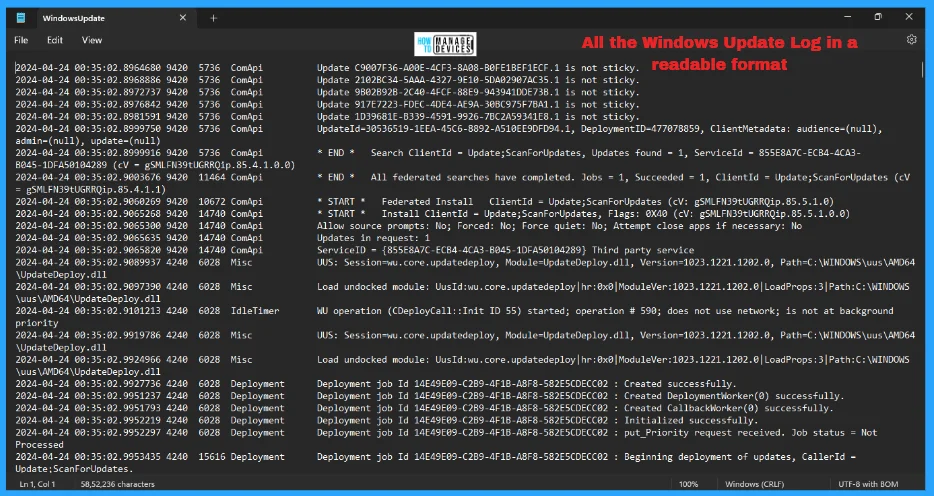Click the line with Update 9B02B92B-2C40-4FCF

[327, 92]
